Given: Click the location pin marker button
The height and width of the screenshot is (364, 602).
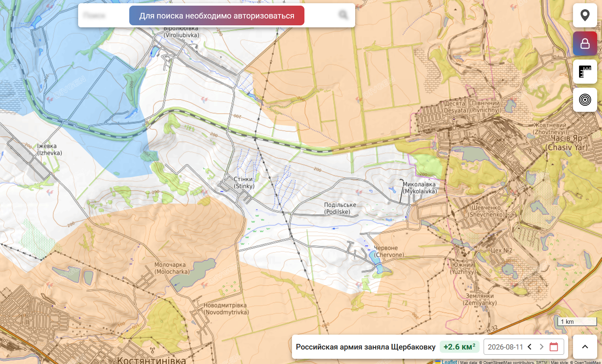Looking at the screenshot, I should tap(585, 15).
